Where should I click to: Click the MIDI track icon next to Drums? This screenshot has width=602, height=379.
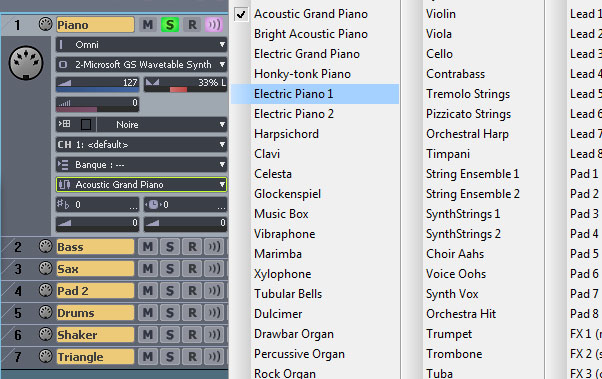point(46,312)
